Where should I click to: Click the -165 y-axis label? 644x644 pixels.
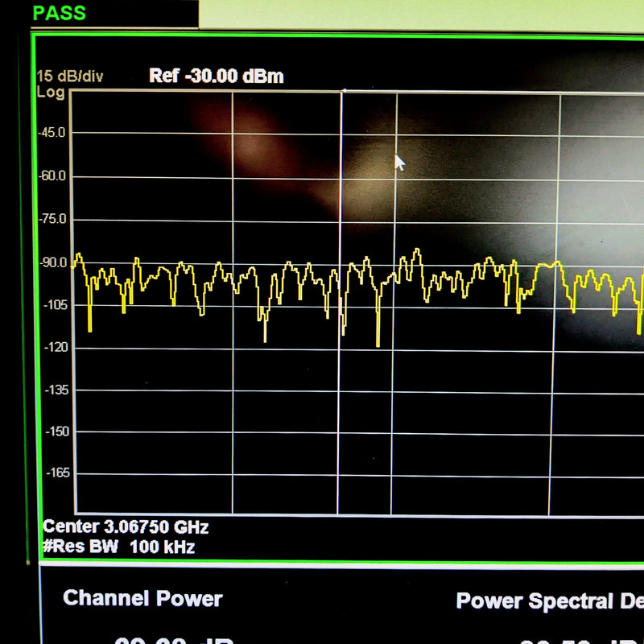(x=58, y=473)
